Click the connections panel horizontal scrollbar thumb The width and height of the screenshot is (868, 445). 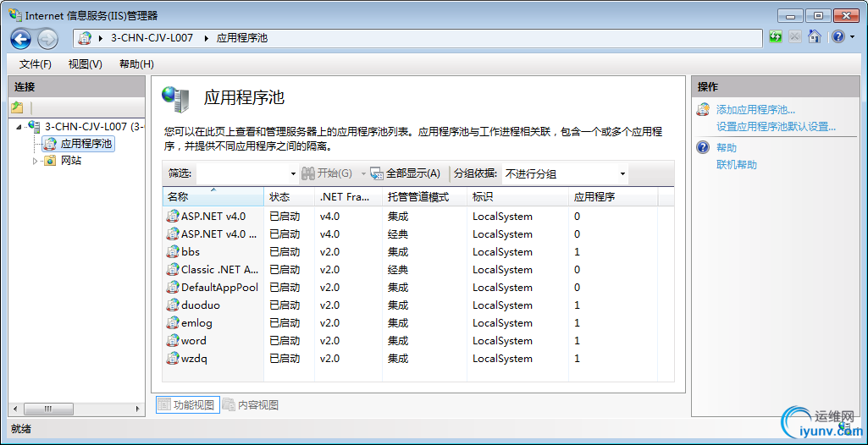click(47, 409)
